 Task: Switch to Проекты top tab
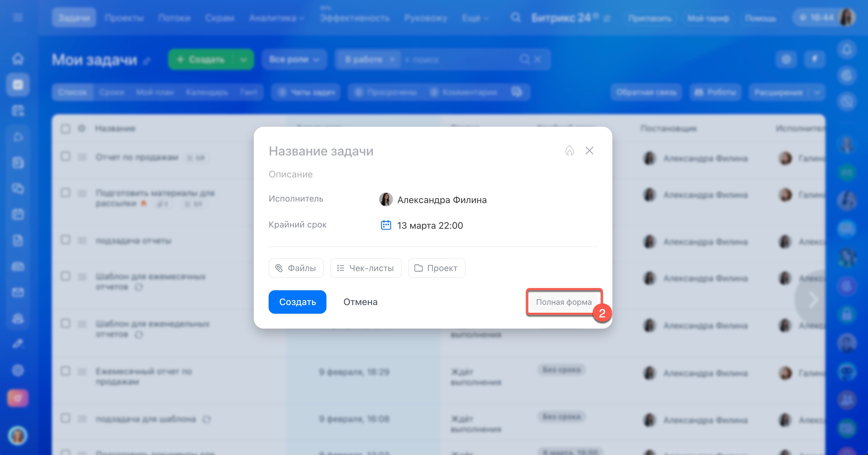124,18
